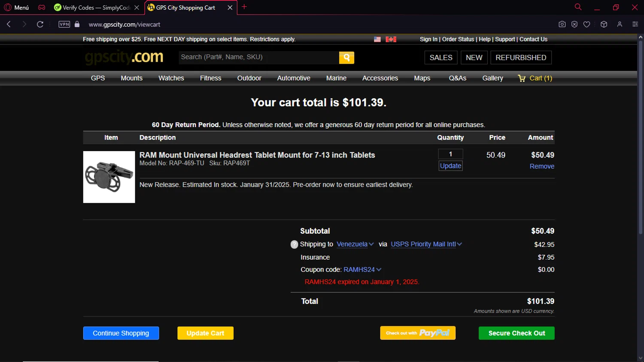Open the Support link
644x362 pixels.
tap(505, 39)
